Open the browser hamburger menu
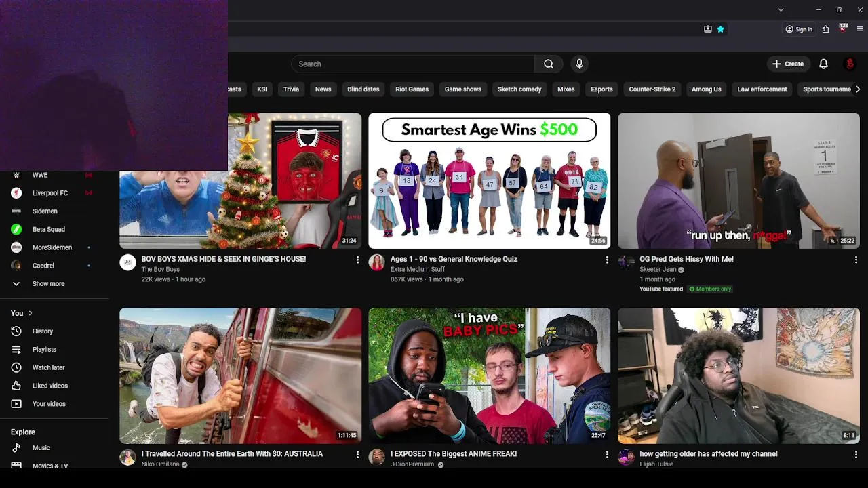The image size is (868, 488). [860, 29]
